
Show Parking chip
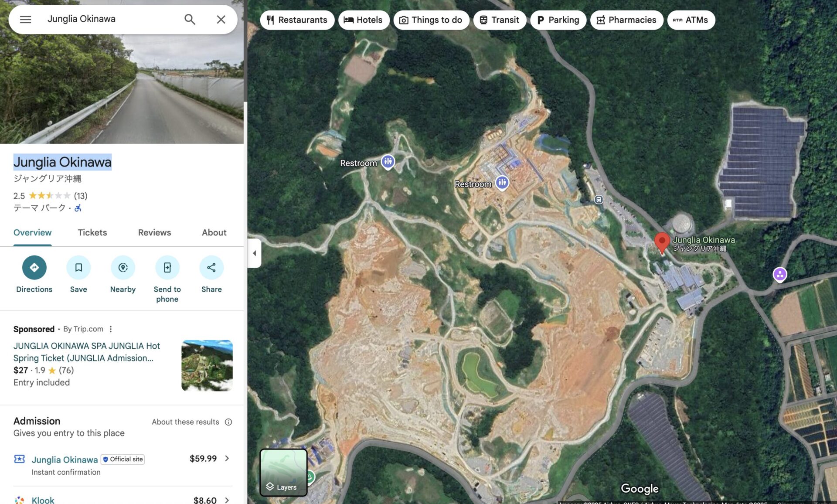pos(558,20)
